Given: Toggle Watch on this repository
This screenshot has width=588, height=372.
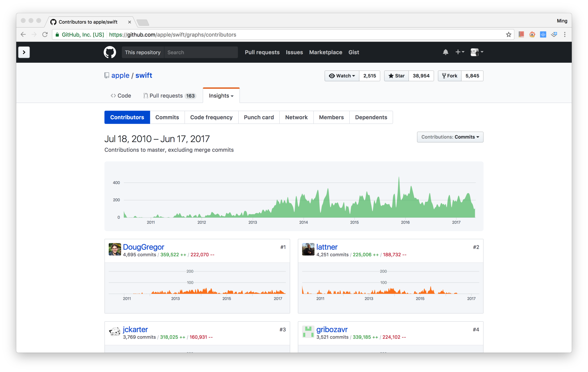Looking at the screenshot, I should click(x=342, y=76).
